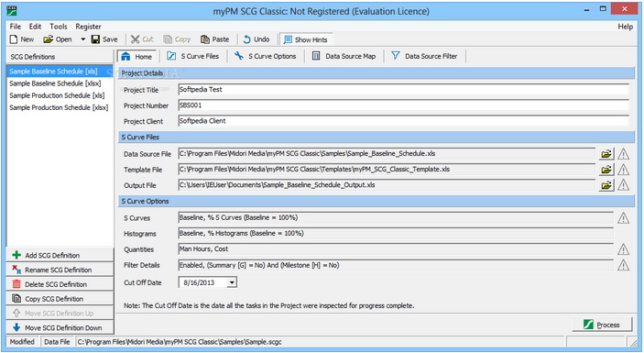Select Sample Baseline Schedule [xls] definition
The width and height of the screenshot is (644, 353).
tap(60, 72)
